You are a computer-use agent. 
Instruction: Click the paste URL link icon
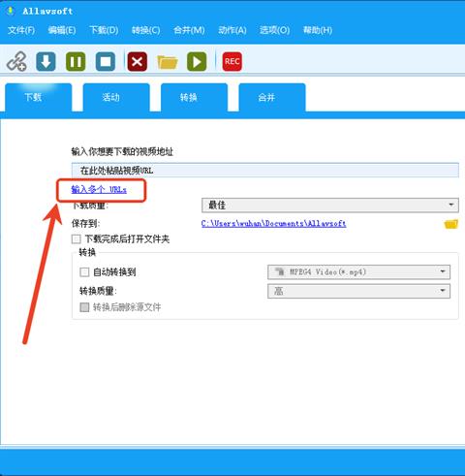[16, 61]
